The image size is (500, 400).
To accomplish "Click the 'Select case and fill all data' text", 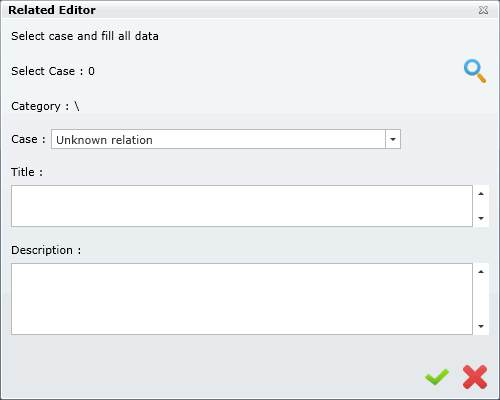I will (85, 36).
